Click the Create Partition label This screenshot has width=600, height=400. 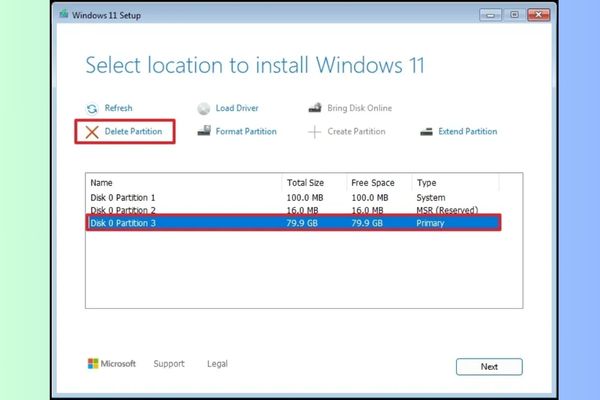click(356, 131)
